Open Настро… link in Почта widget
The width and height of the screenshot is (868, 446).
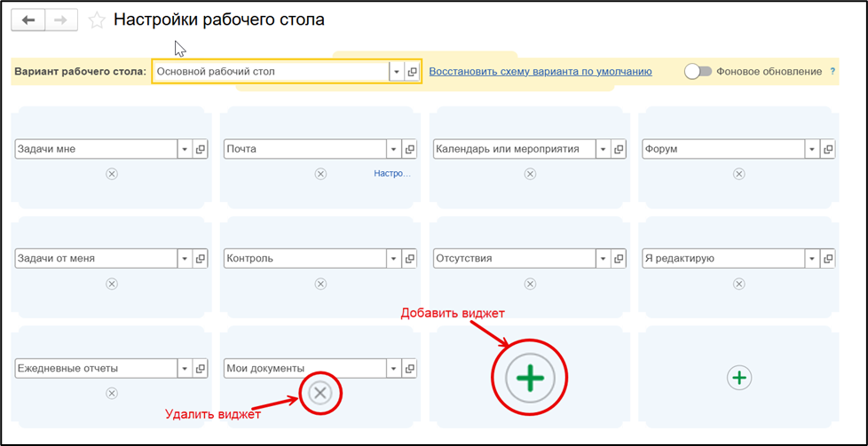(x=392, y=174)
